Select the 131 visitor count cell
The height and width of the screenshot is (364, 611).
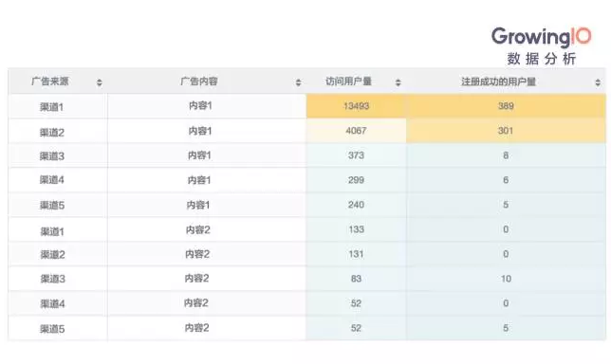click(356, 254)
